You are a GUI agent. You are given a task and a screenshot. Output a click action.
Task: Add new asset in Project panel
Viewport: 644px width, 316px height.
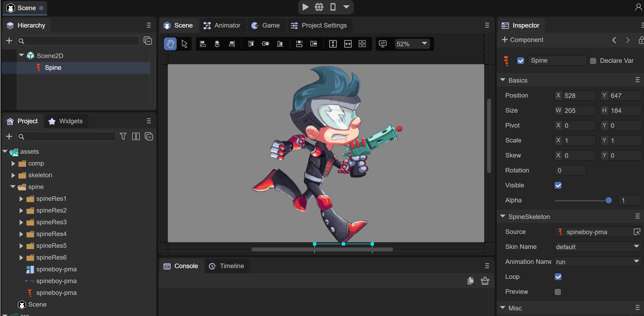coord(9,136)
